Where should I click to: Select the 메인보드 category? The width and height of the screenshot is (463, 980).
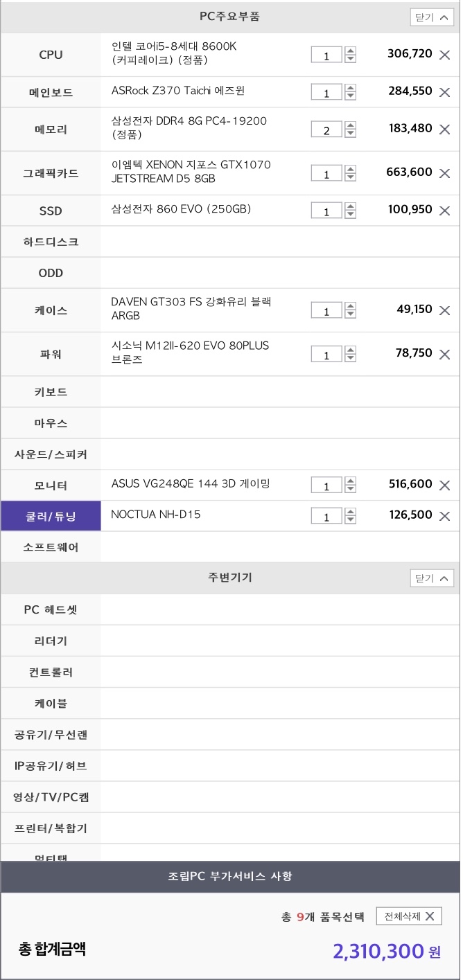pos(51,92)
